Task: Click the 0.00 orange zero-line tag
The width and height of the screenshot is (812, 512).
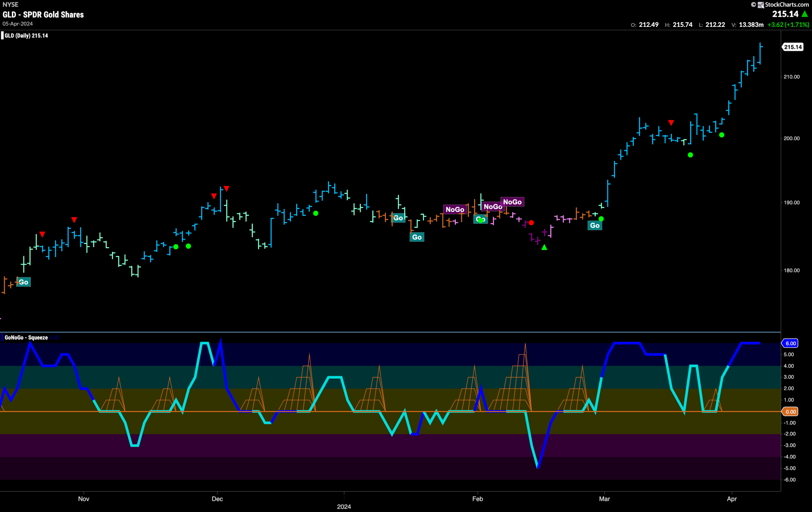Action: pos(790,411)
